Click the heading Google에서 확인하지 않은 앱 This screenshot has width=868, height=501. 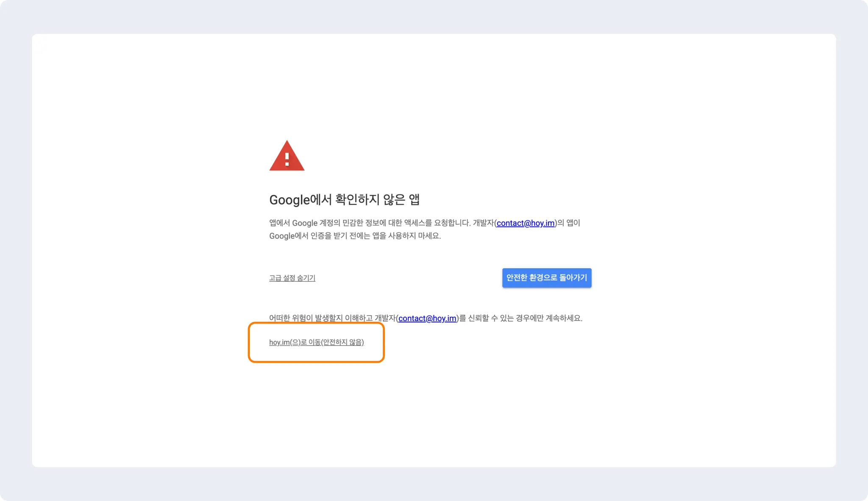click(345, 199)
